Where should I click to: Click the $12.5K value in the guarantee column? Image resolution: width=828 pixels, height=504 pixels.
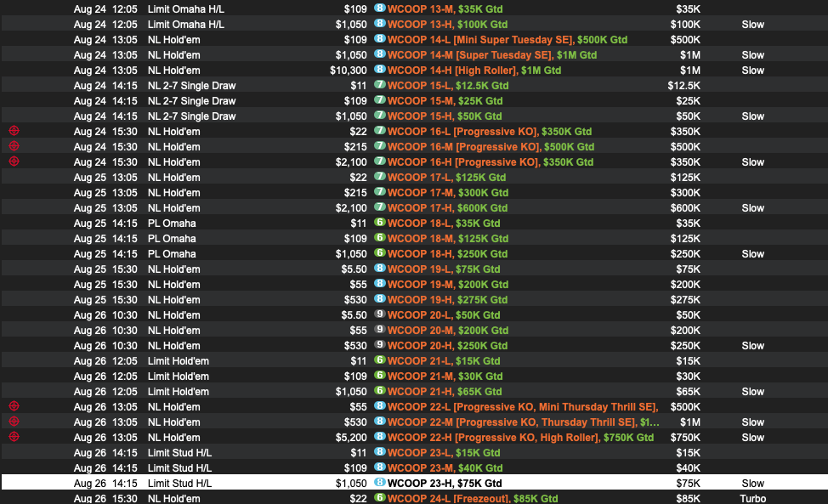tap(683, 86)
